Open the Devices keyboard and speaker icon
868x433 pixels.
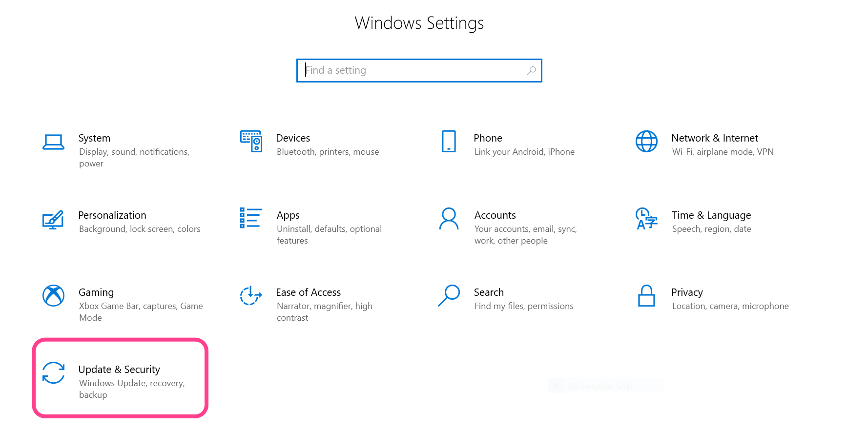coord(251,142)
